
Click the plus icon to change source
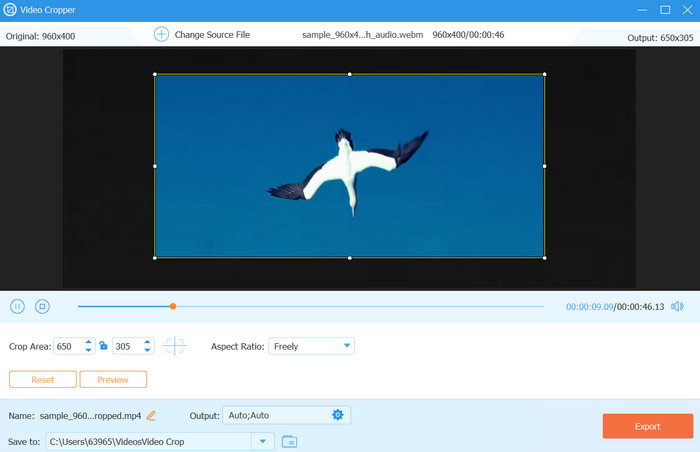coord(161,34)
